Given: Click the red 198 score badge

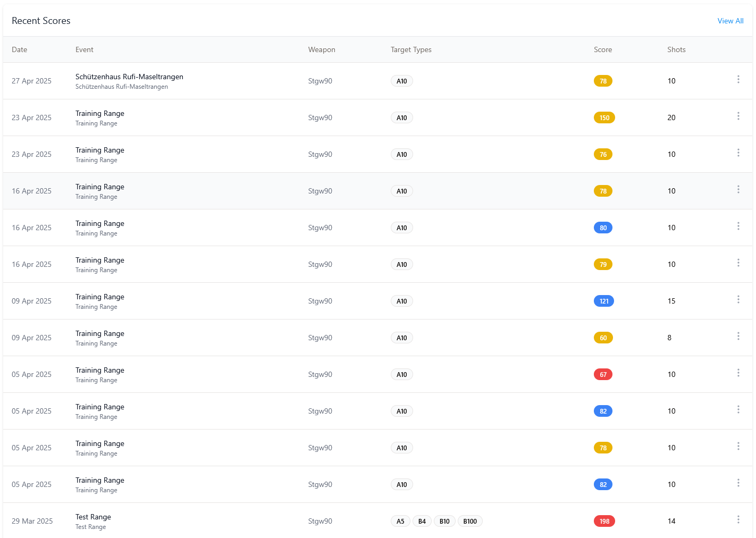Looking at the screenshot, I should [604, 521].
